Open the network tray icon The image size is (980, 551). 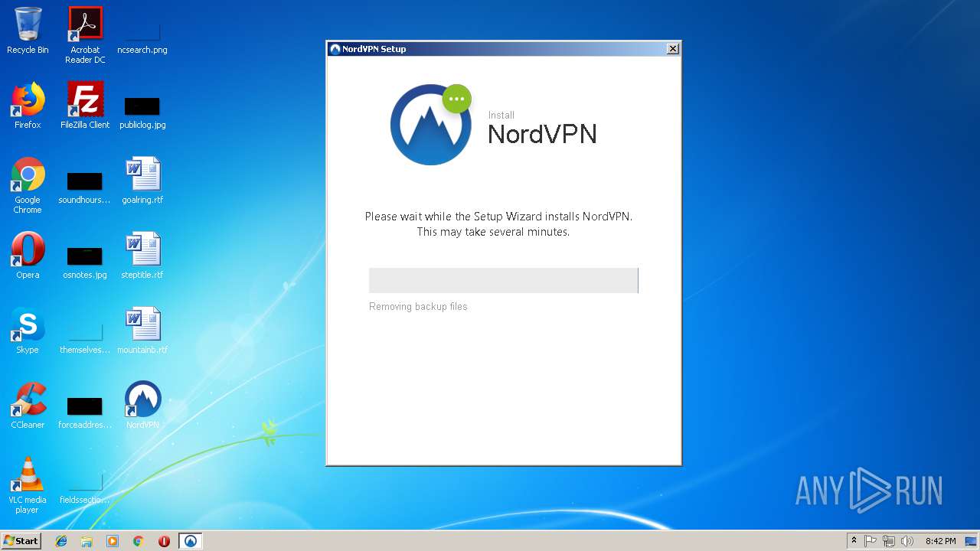point(889,541)
